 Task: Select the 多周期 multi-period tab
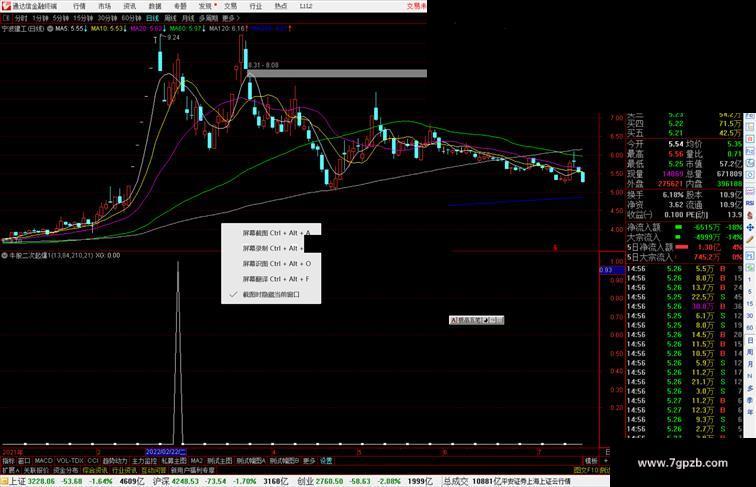[x=208, y=18]
